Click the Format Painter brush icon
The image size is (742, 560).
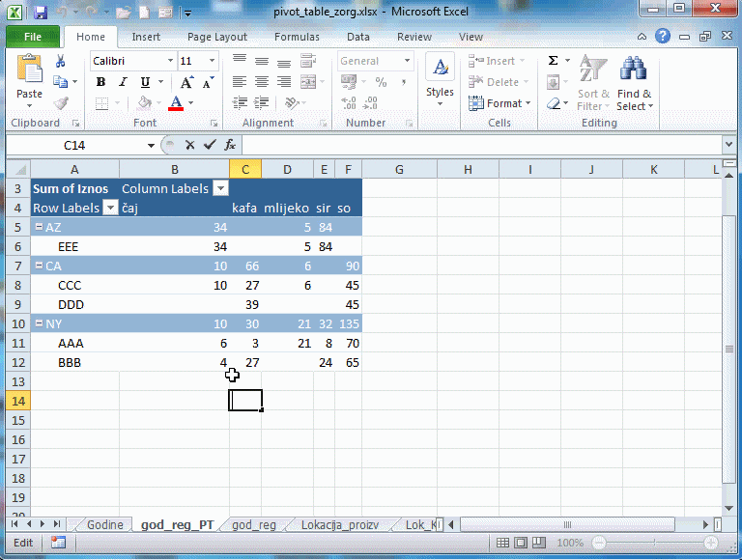[x=61, y=103]
